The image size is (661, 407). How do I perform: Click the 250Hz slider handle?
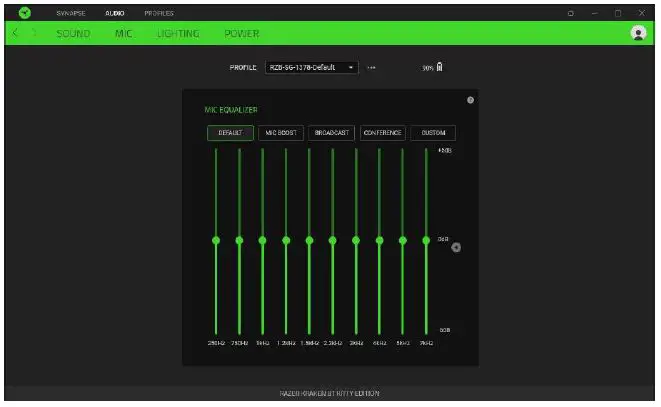pos(216,240)
